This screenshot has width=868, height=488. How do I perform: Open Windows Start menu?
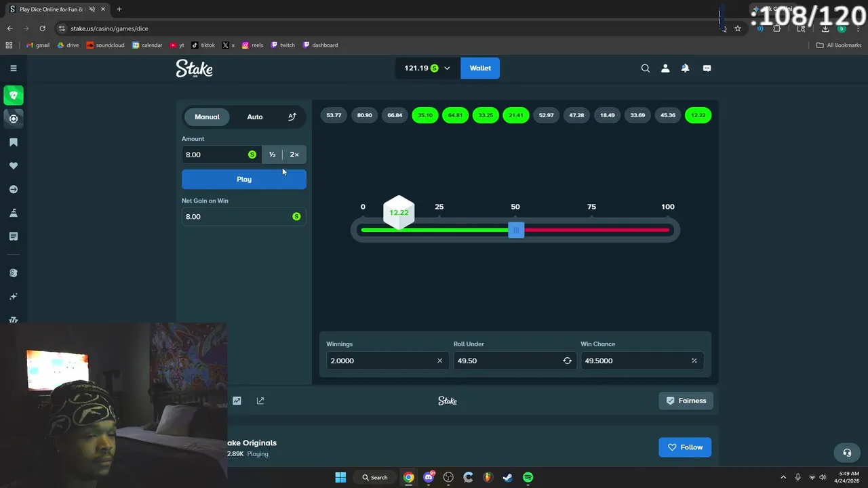(340, 477)
